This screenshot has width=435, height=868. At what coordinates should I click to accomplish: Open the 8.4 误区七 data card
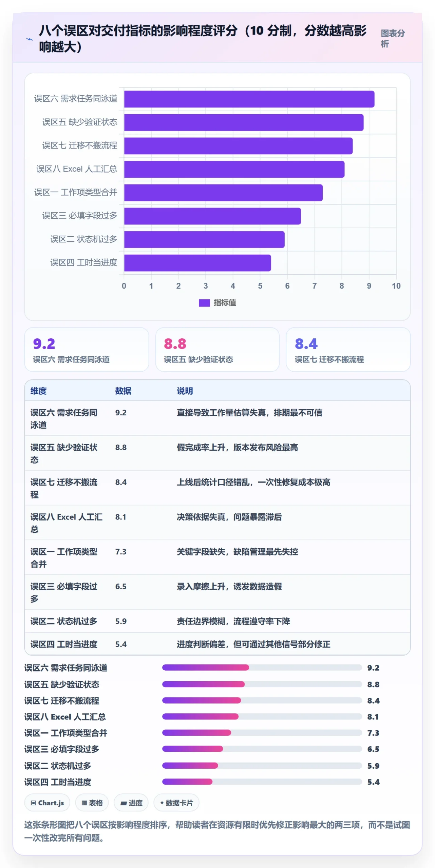(348, 350)
